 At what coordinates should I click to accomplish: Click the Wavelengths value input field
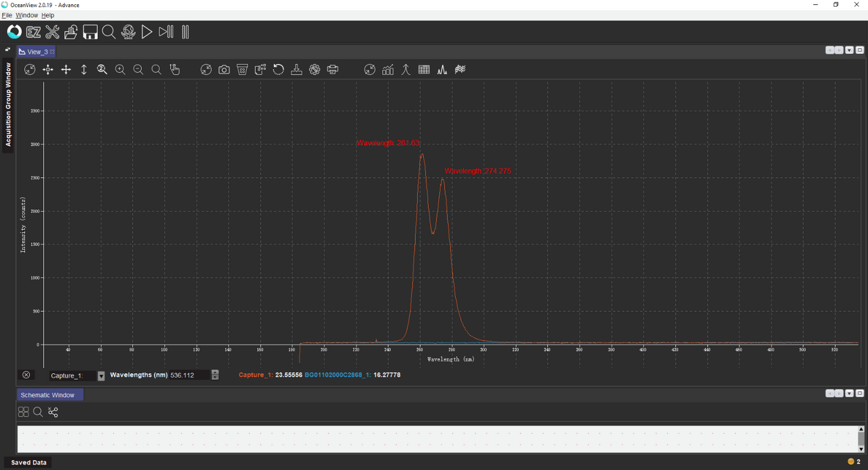[x=190, y=375]
